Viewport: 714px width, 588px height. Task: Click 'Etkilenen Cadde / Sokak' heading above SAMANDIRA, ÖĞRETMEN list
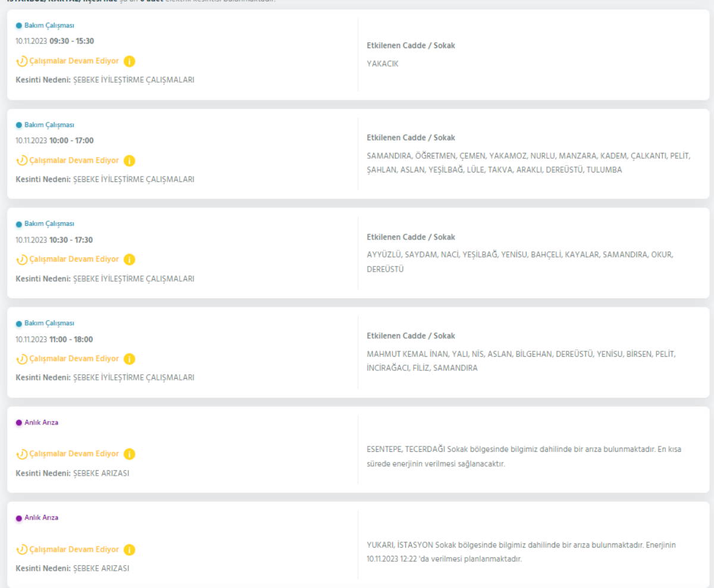411,138
